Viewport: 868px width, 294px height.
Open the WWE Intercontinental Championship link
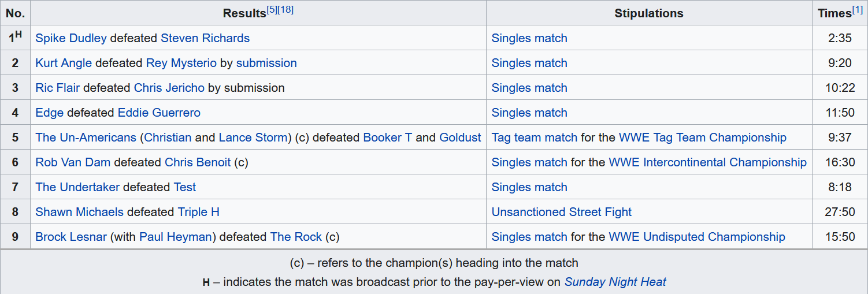click(x=707, y=162)
